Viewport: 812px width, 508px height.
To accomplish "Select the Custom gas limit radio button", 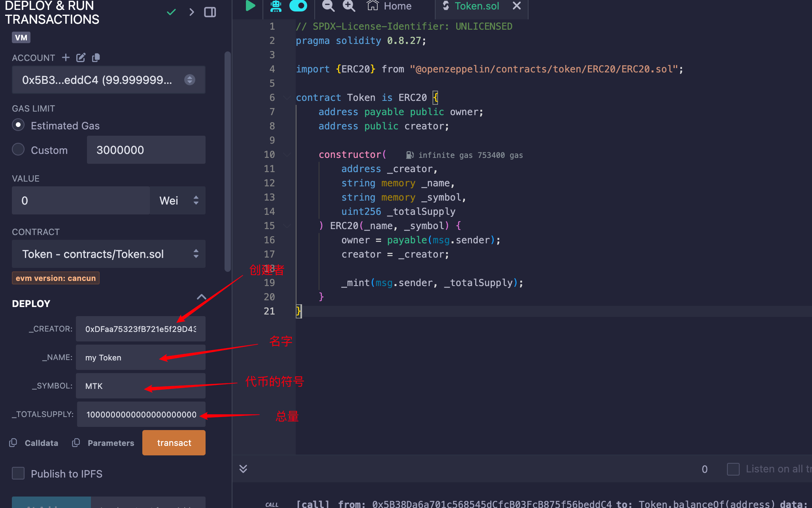I will pyautogui.click(x=18, y=150).
